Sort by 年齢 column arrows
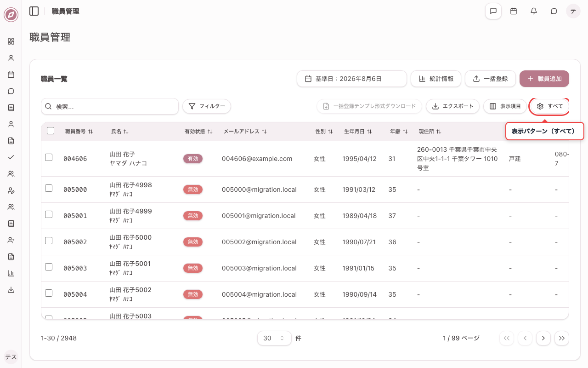588x368 pixels. [x=405, y=132]
